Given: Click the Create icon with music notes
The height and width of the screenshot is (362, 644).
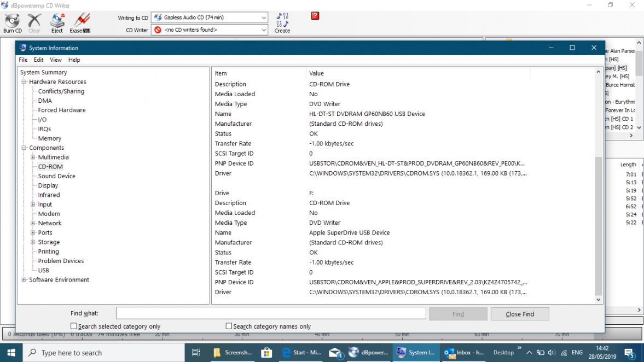Looking at the screenshot, I should [282, 22].
